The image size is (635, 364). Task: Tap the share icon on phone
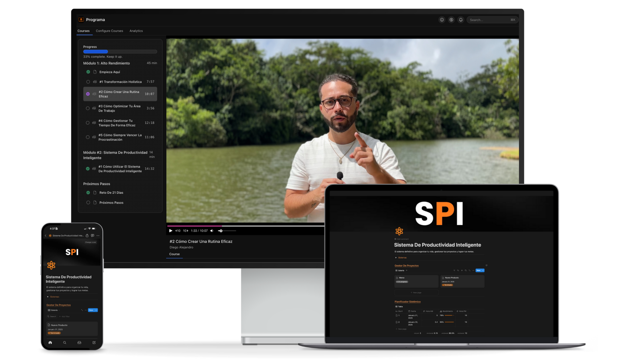pos(87,236)
